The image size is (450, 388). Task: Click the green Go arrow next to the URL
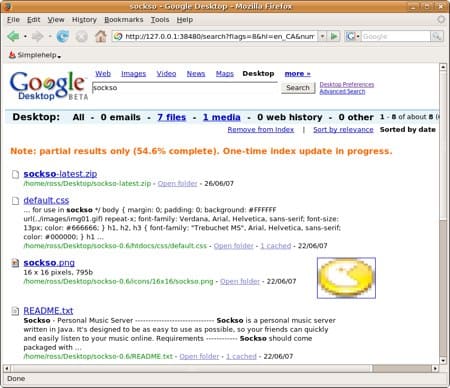[x=334, y=36]
